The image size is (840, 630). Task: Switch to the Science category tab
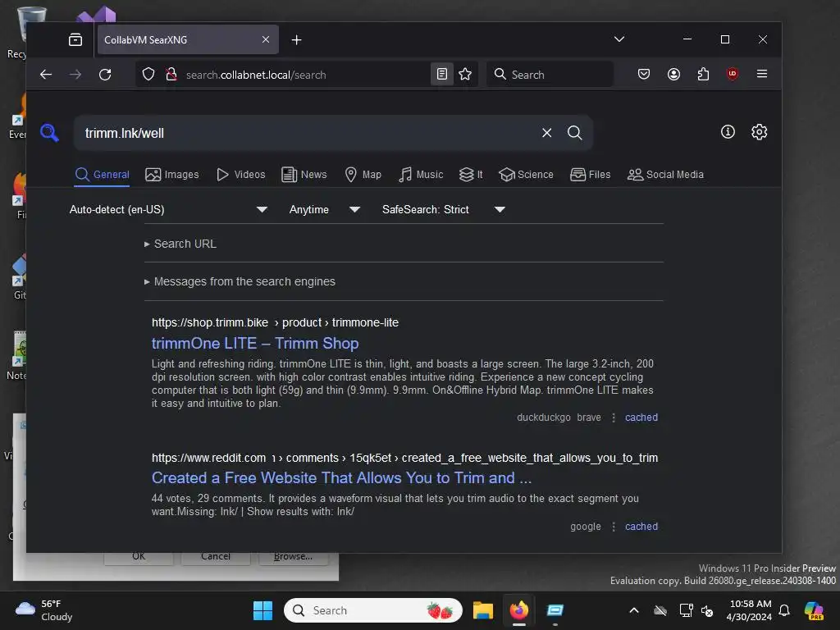tap(526, 175)
